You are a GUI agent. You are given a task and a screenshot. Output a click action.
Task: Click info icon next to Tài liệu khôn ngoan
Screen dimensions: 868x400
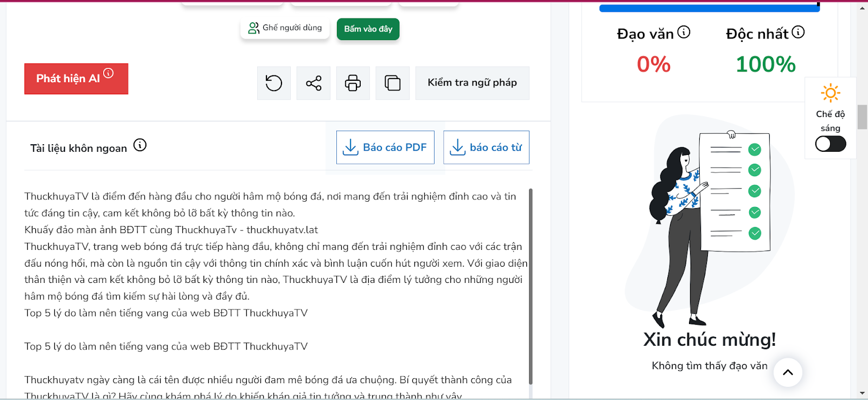coord(140,145)
